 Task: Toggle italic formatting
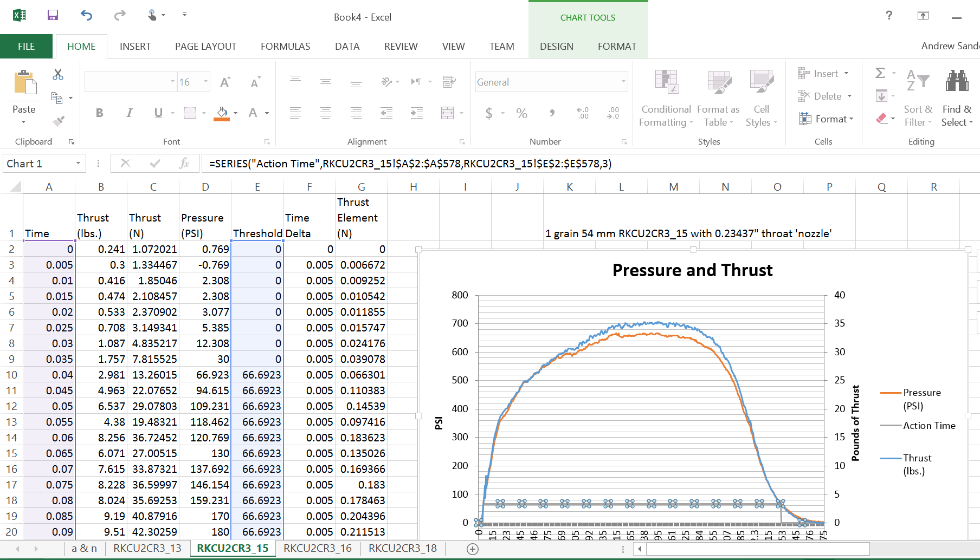pos(129,113)
